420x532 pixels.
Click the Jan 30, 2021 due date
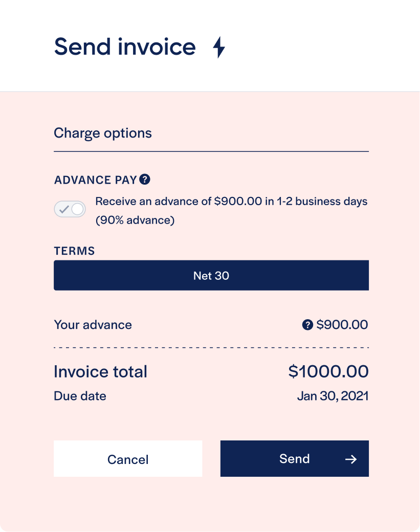(x=333, y=396)
